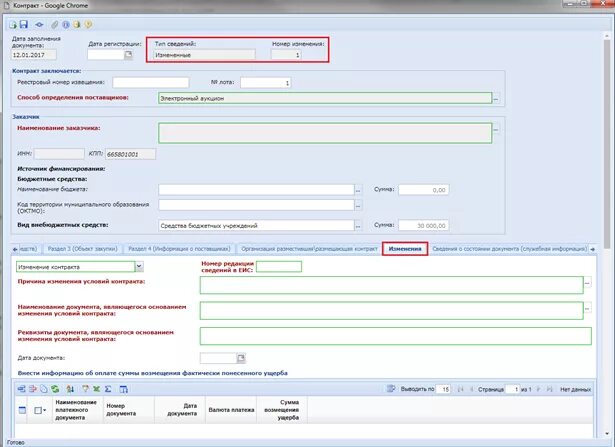Click the sort icon in the table toolbar
This screenshot has height=447, width=615.
[70, 389]
